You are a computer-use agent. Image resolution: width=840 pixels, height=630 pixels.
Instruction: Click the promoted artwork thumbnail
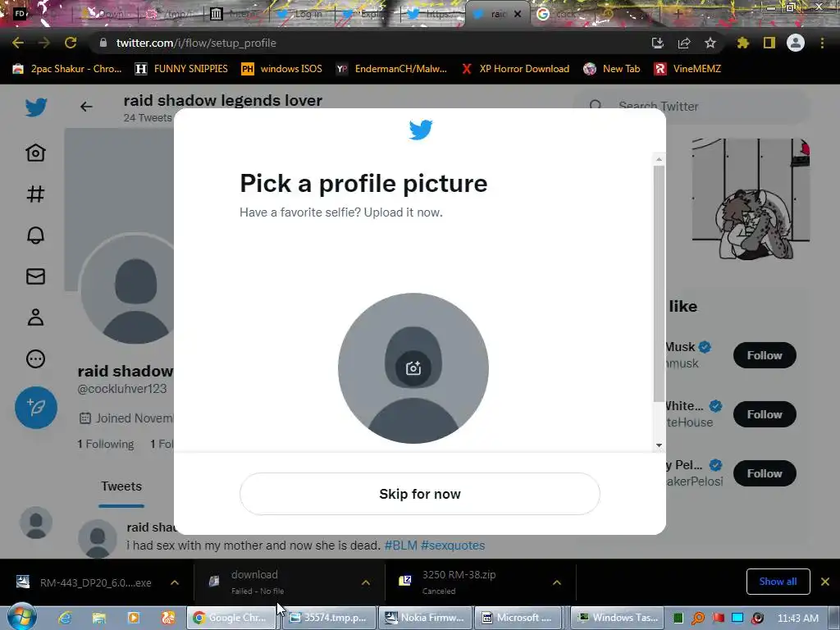[x=751, y=199]
